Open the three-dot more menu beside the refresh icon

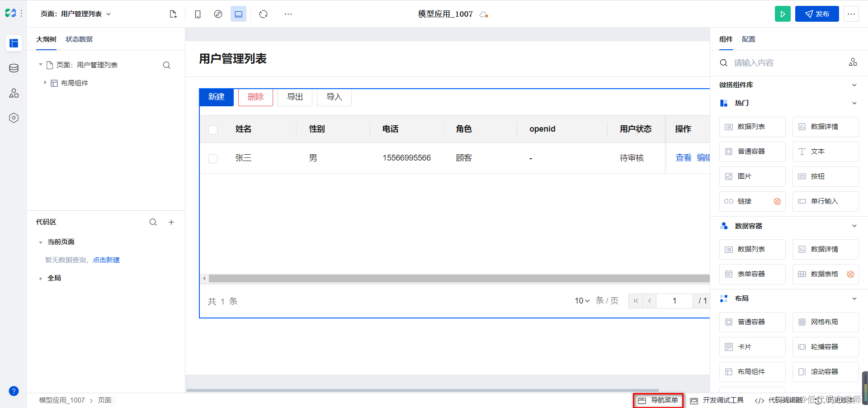(288, 14)
